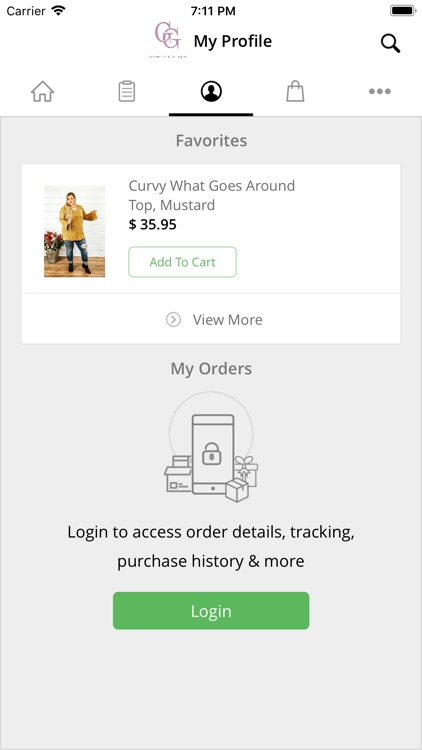Click the circled chevron beside View More
The height and width of the screenshot is (750, 422).
[173, 320]
